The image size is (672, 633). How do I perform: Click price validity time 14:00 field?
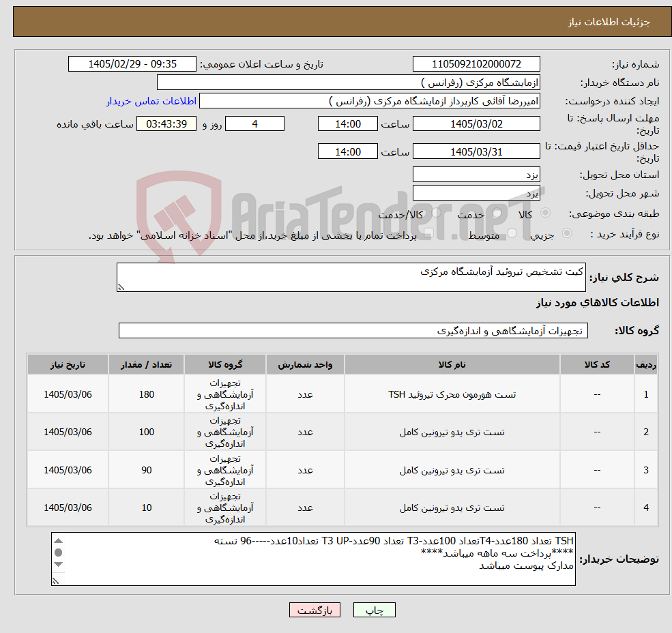347,151
